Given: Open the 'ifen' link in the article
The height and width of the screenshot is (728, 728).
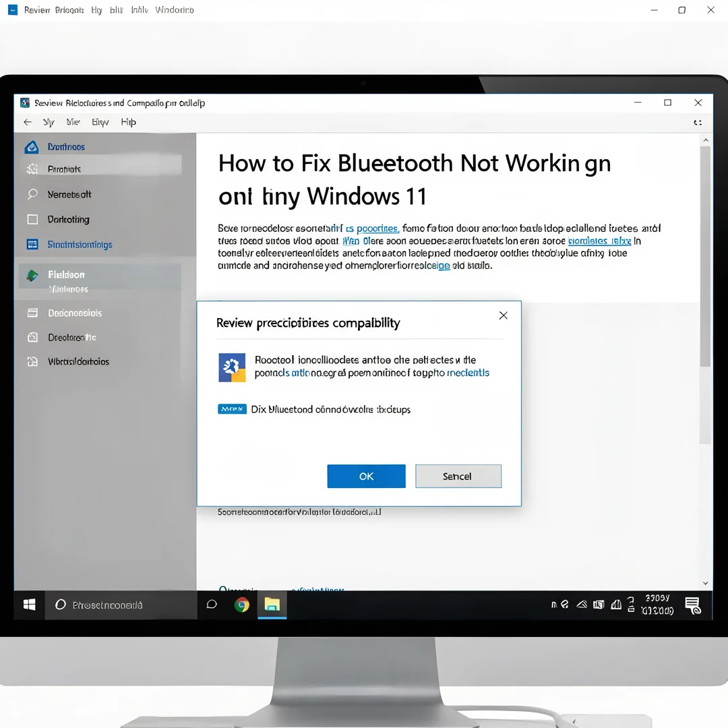Looking at the screenshot, I should (x=351, y=241).
